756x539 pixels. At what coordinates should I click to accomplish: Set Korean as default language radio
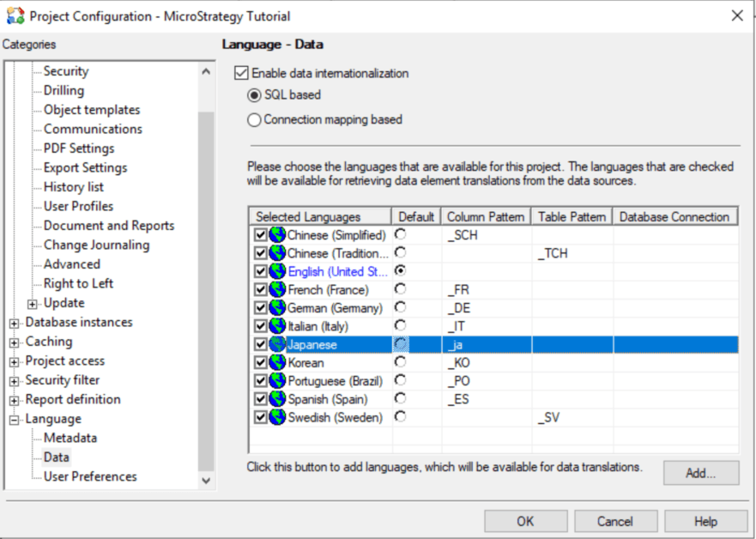click(400, 361)
